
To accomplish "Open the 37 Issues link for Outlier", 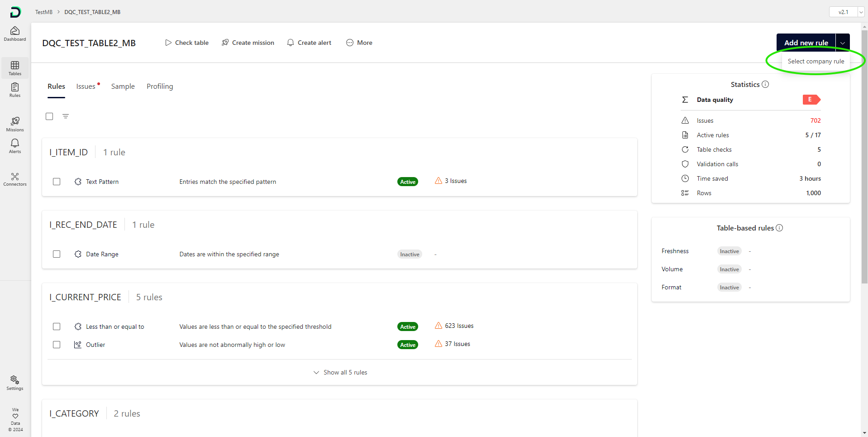I will click(458, 344).
